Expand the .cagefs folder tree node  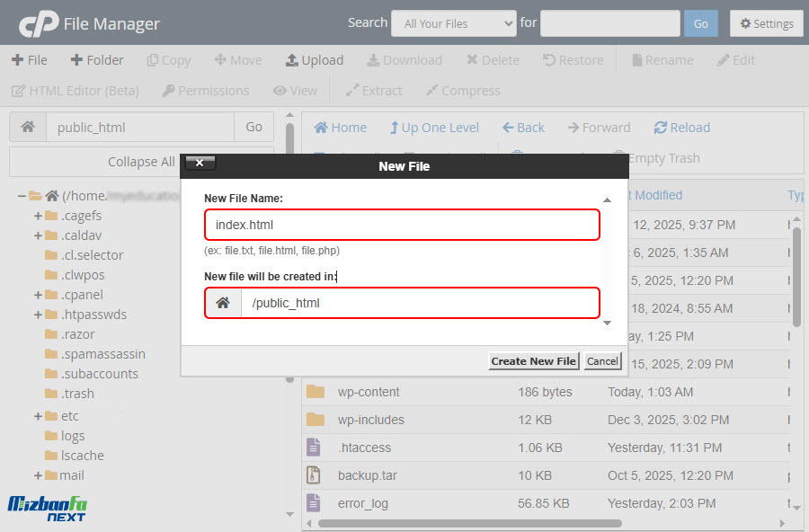tap(39, 216)
